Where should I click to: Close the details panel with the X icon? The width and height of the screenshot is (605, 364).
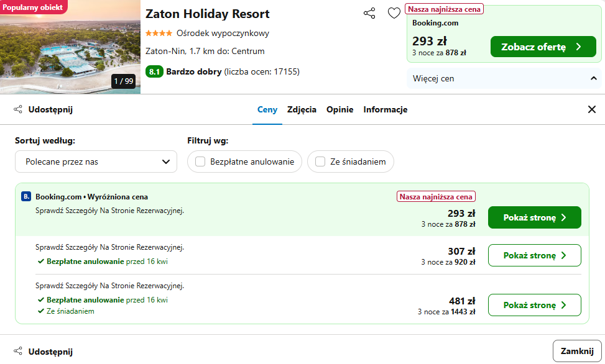click(591, 109)
